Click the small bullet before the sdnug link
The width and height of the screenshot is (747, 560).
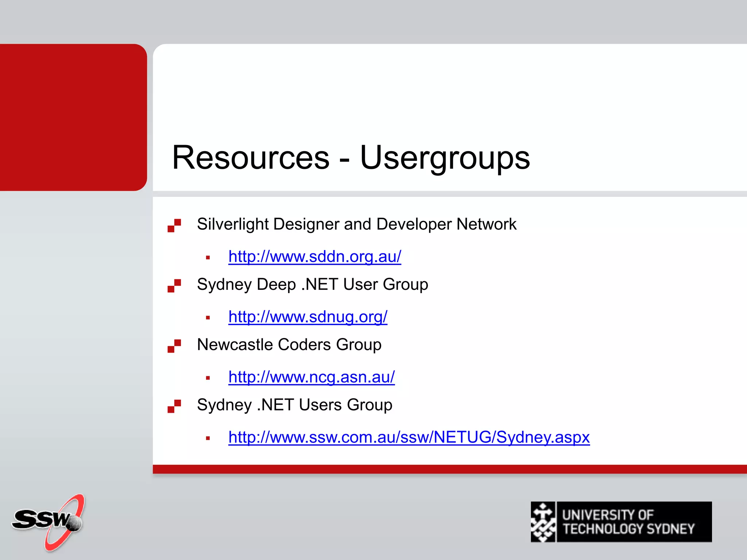tap(208, 318)
